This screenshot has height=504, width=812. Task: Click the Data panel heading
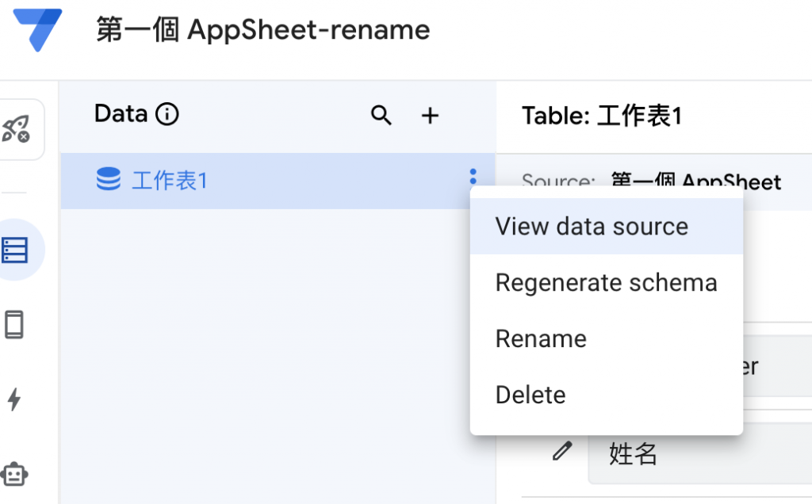pos(121,114)
